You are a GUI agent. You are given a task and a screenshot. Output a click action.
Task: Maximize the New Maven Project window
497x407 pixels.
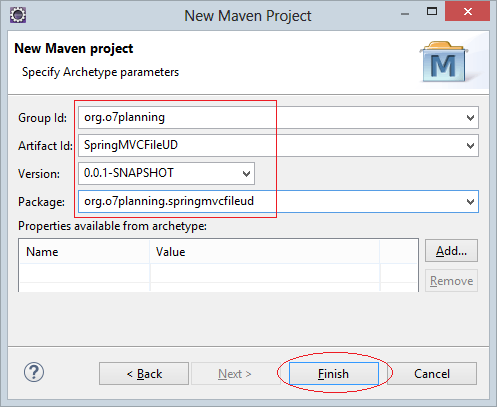pos(432,12)
